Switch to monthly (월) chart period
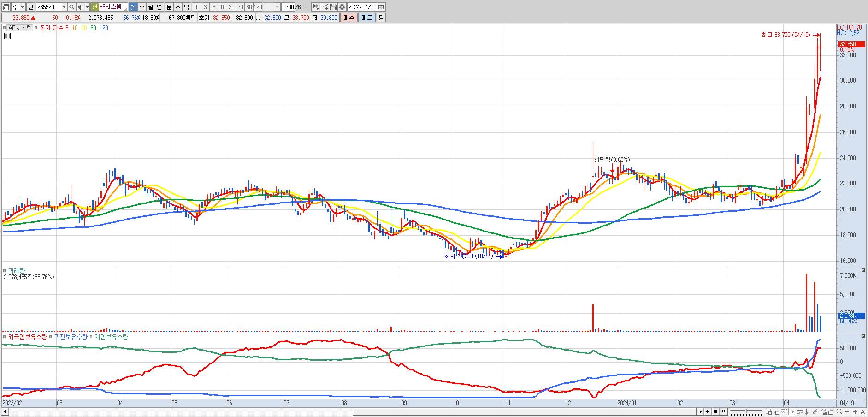The width and height of the screenshot is (868, 417). click(150, 7)
